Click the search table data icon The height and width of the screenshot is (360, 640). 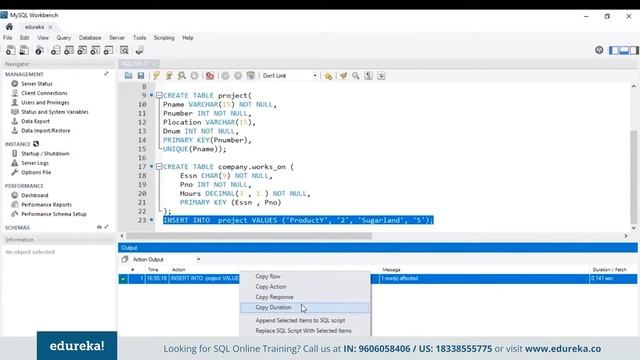tap(124, 50)
